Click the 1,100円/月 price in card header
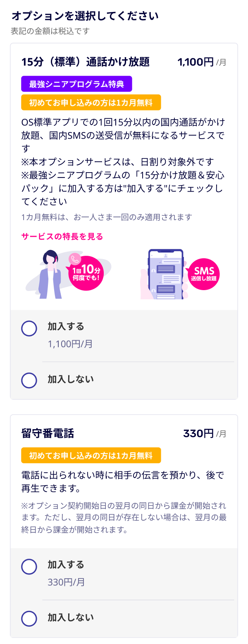 [202, 62]
